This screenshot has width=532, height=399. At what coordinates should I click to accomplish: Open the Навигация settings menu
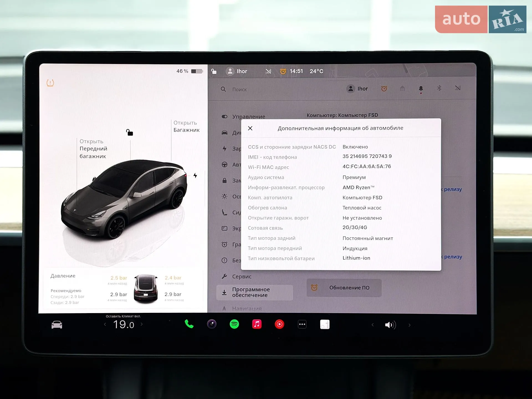[242, 308]
